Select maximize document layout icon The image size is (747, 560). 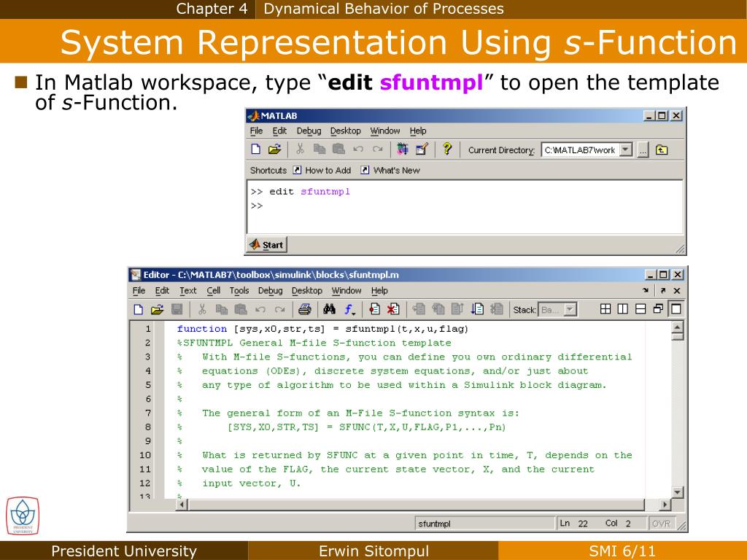coord(676,309)
